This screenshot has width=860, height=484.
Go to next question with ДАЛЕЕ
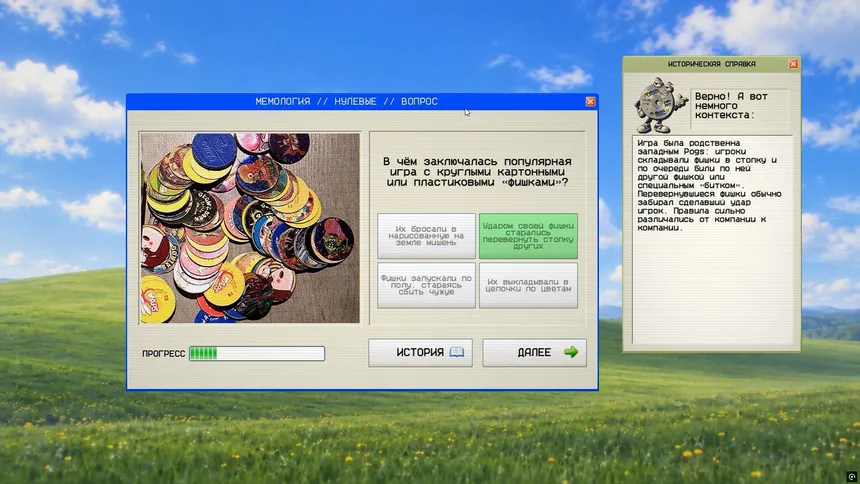click(x=534, y=352)
